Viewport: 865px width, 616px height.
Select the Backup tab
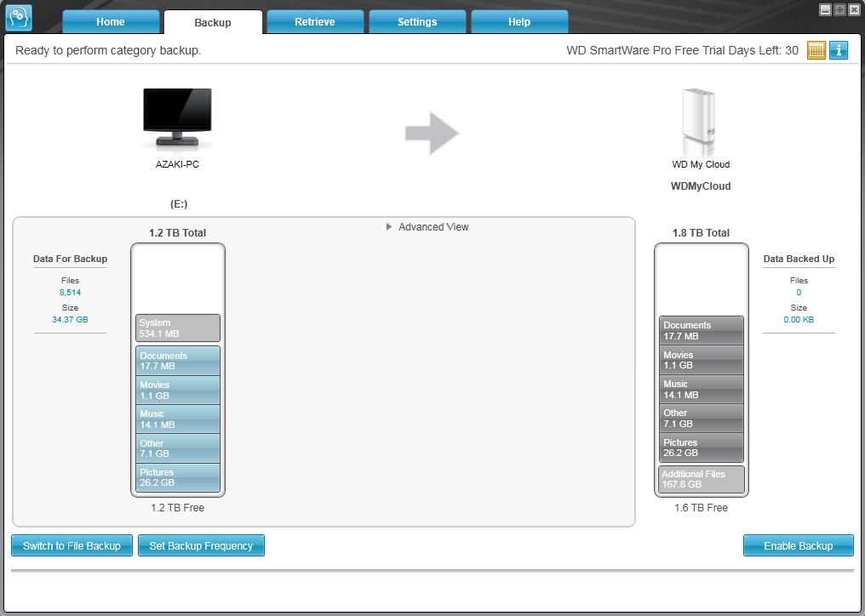[213, 23]
